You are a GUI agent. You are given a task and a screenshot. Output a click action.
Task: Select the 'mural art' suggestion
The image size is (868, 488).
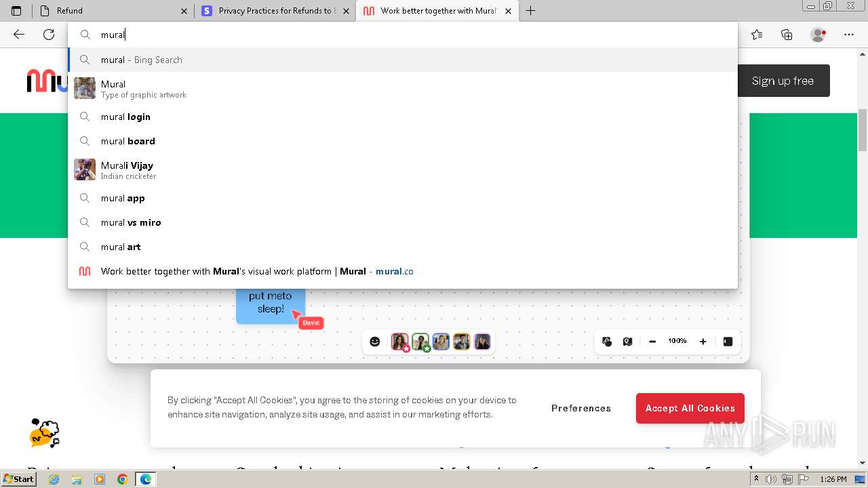[403, 247]
